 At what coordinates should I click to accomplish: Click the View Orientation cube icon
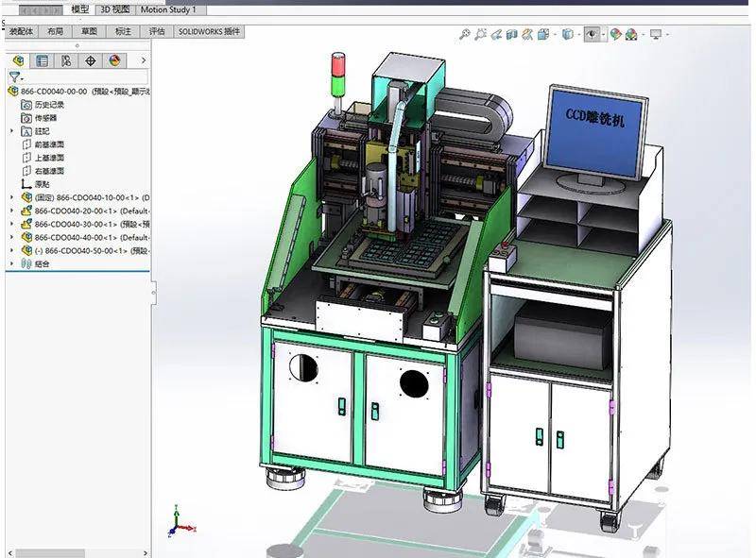543,34
